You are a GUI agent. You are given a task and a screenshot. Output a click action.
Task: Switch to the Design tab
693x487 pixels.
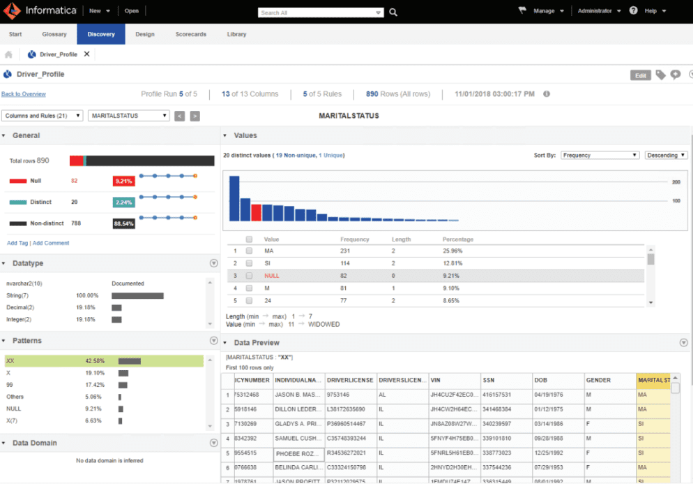point(145,34)
